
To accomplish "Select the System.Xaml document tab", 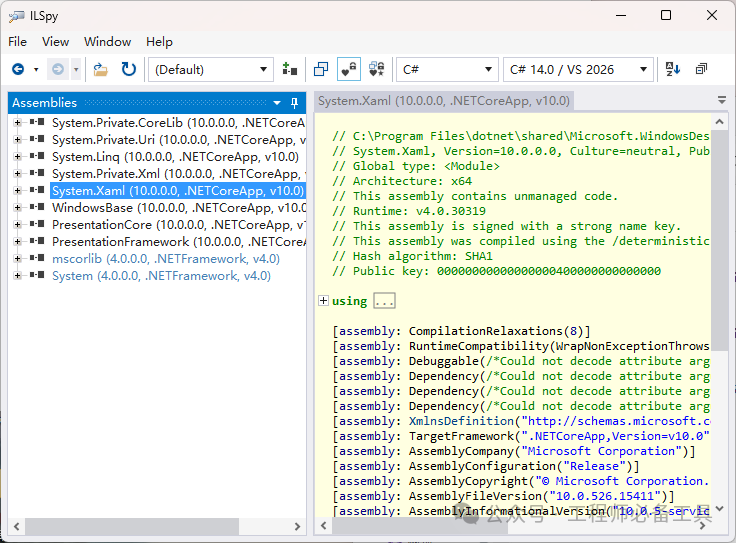I will point(443,101).
